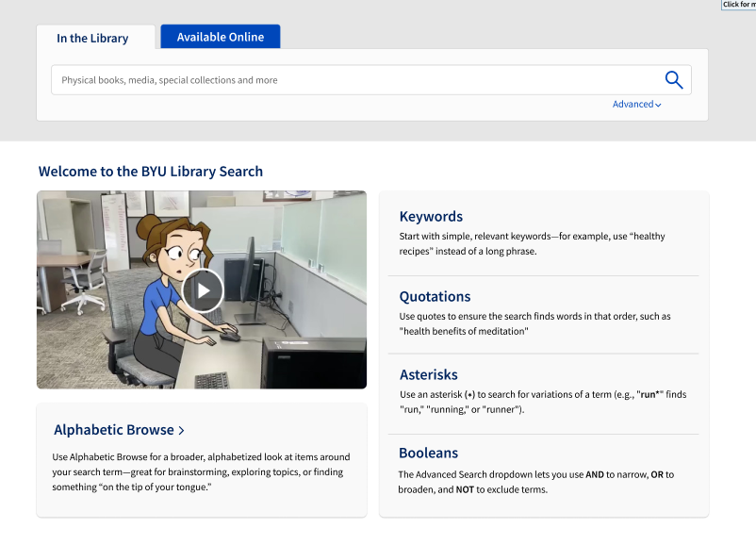This screenshot has width=756, height=545.
Task: Click the 'health benefits of meditation' example text
Action: pos(464,331)
